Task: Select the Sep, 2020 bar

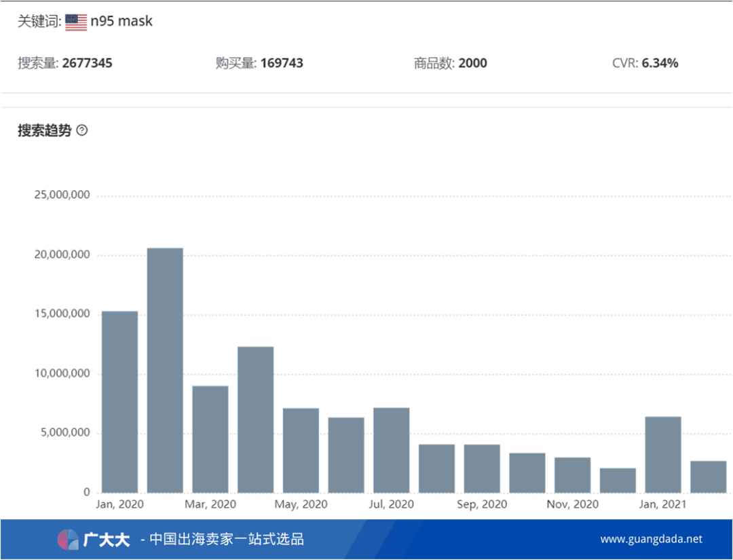Action: click(x=482, y=468)
